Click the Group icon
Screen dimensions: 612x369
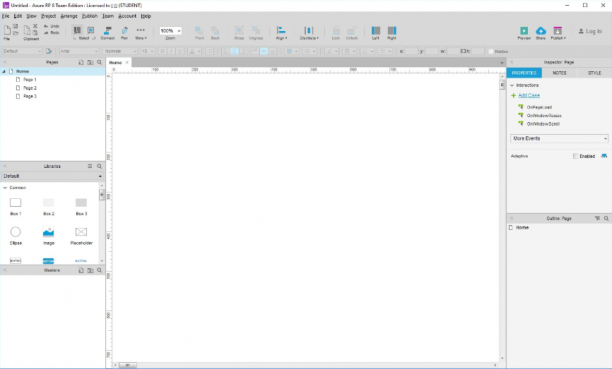point(239,30)
